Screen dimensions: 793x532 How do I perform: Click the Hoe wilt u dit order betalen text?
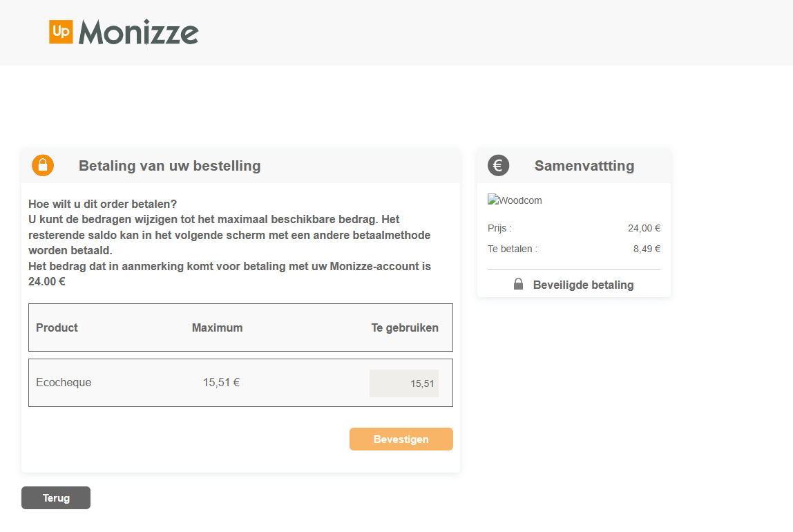point(103,204)
